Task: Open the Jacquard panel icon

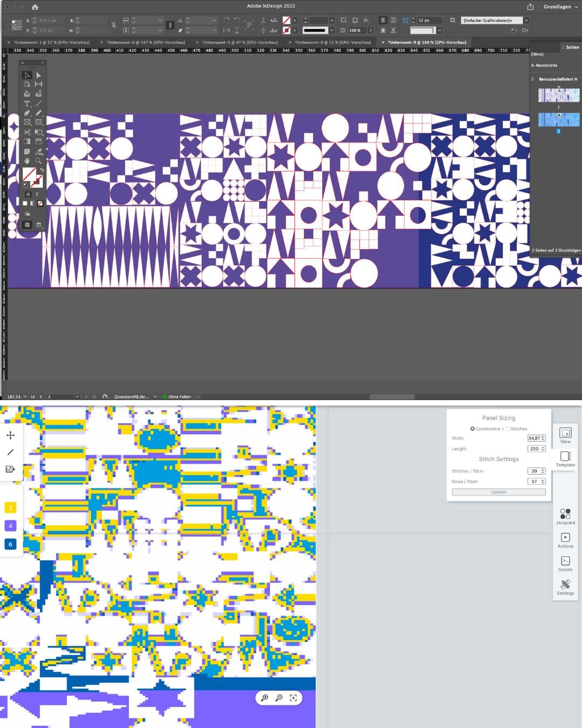Action: 565,516
